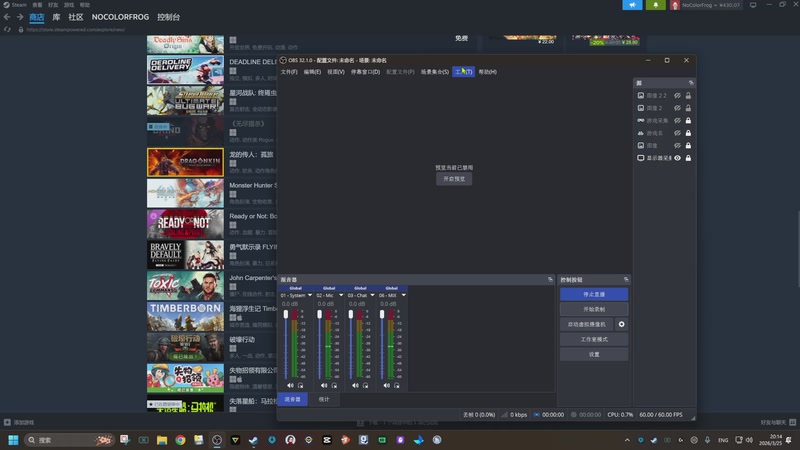Viewport: 800px width, 450px height.
Task: Open File Explorer from the taskbar
Action: click(162, 440)
